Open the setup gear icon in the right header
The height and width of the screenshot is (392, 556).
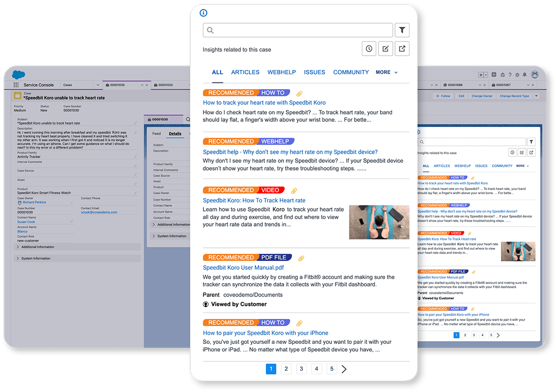click(x=518, y=75)
